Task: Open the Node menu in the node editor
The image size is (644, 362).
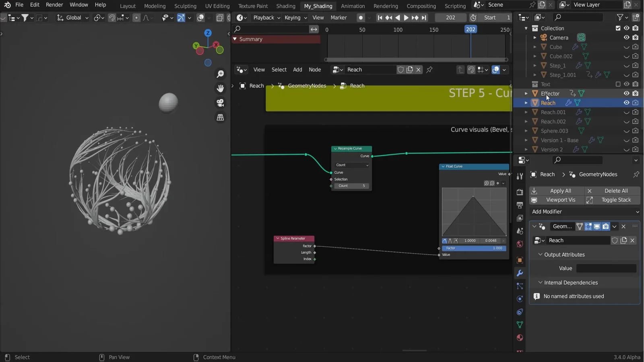Action: point(315,70)
